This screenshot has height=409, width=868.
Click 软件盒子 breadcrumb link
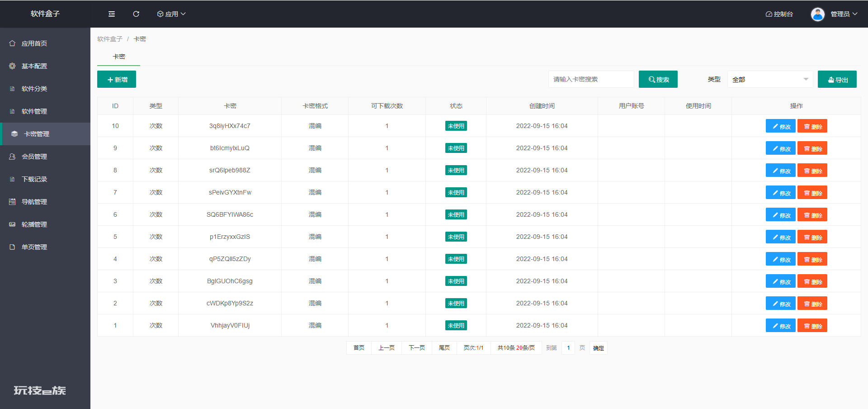pos(110,39)
